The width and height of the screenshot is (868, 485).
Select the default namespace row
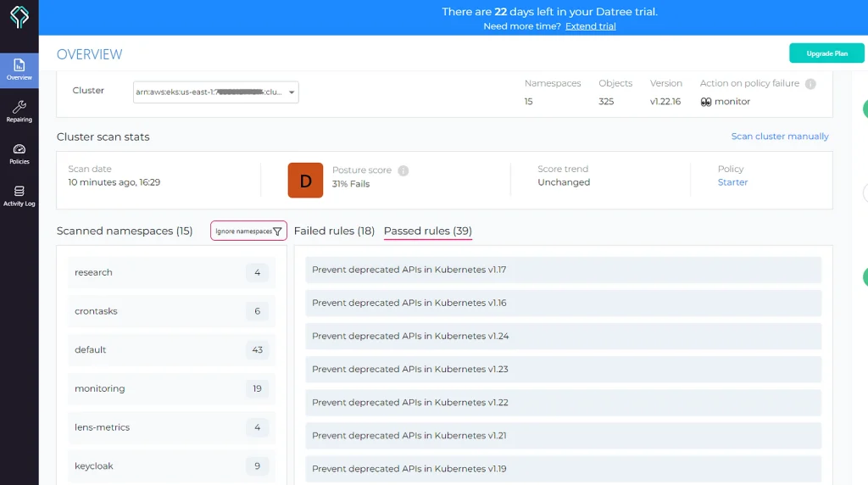171,350
